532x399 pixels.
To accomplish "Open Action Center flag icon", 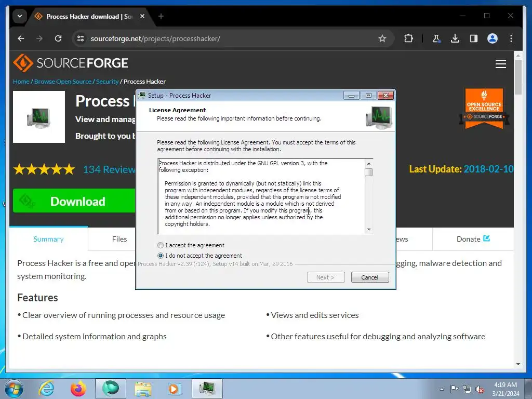I will (454, 389).
